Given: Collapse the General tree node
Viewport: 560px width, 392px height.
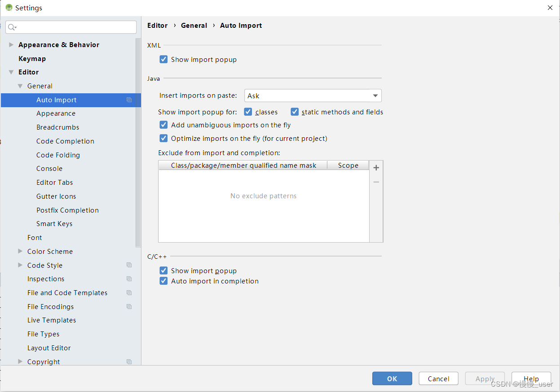Looking at the screenshot, I should click(20, 86).
